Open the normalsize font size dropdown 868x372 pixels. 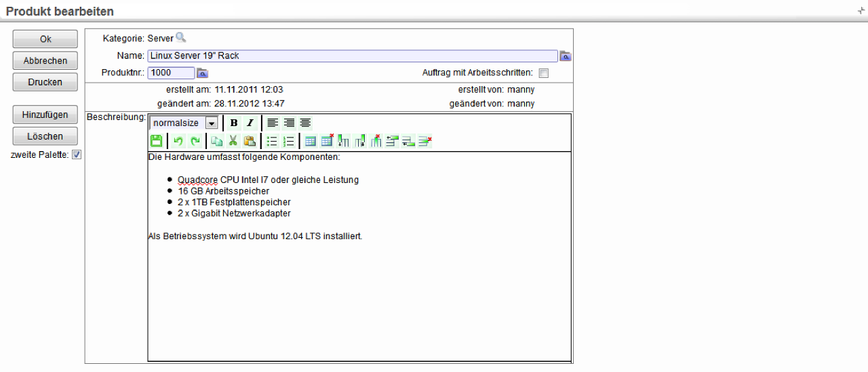211,123
